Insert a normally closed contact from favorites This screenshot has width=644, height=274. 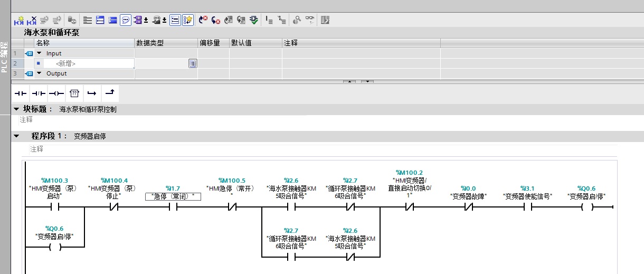tap(39, 93)
